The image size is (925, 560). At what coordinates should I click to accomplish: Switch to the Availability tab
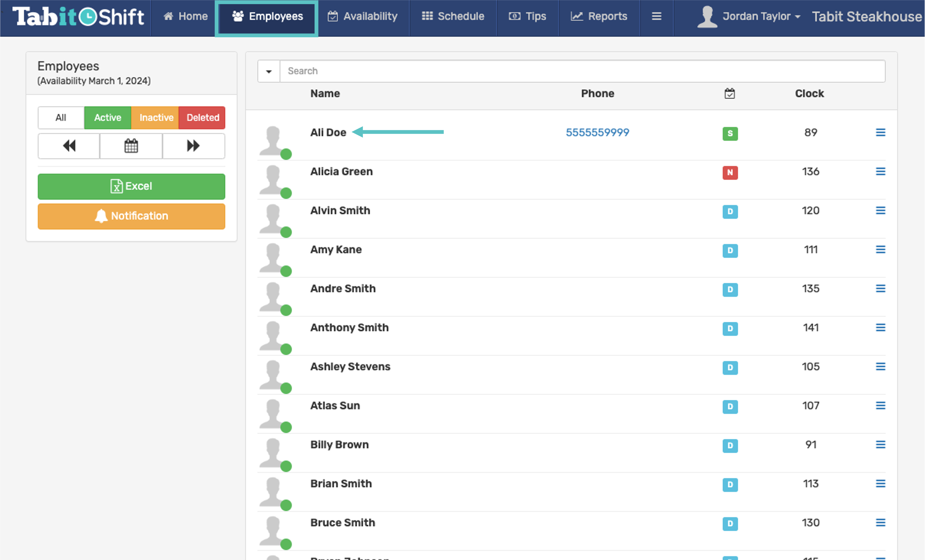(x=363, y=16)
